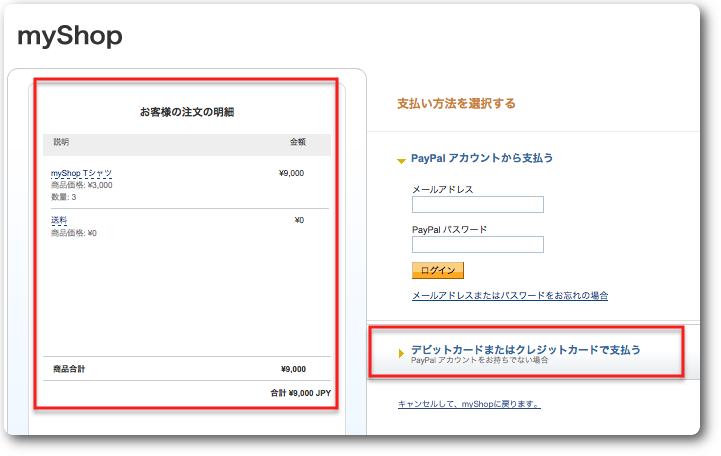
Task: Click the ¥0 shipping amount
Action: pyautogui.click(x=299, y=220)
